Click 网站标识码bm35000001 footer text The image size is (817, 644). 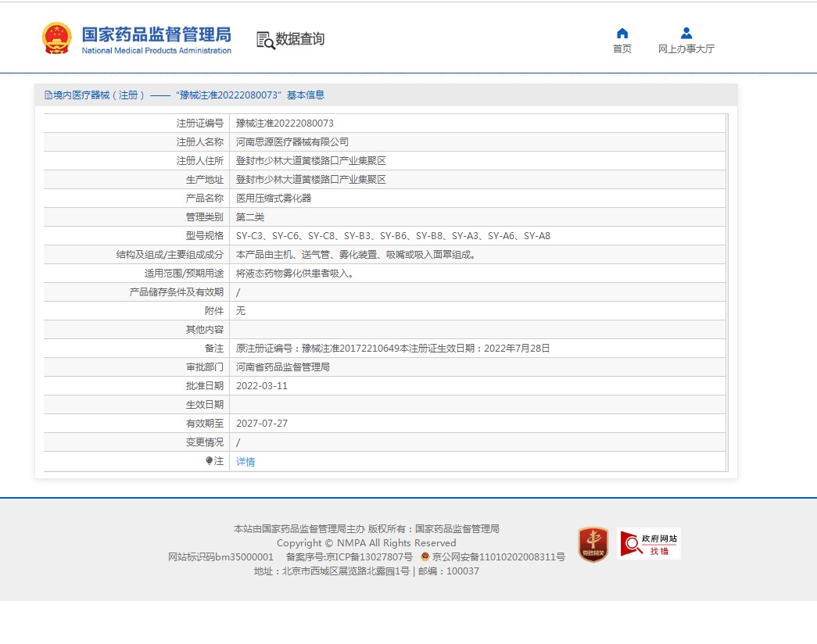click(220, 557)
